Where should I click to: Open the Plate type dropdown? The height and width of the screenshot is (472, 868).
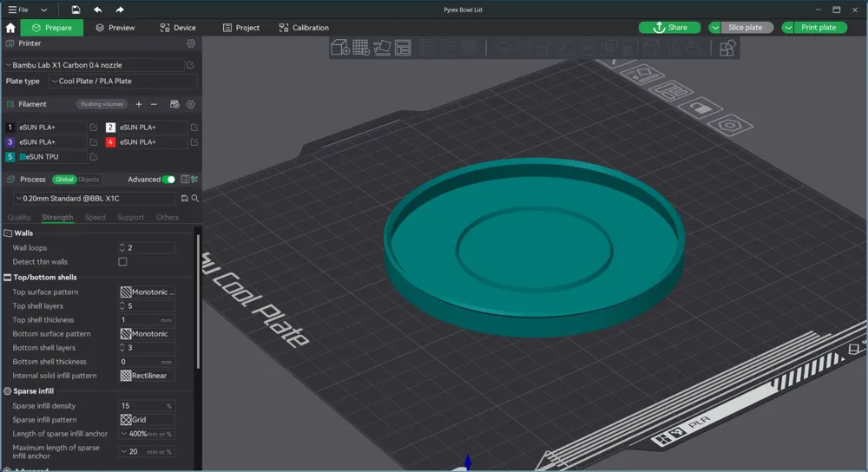point(122,82)
